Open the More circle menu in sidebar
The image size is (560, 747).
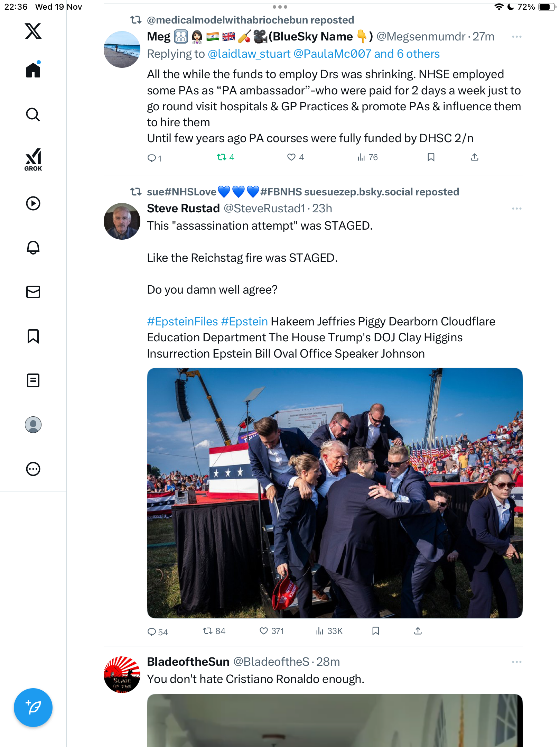point(33,469)
